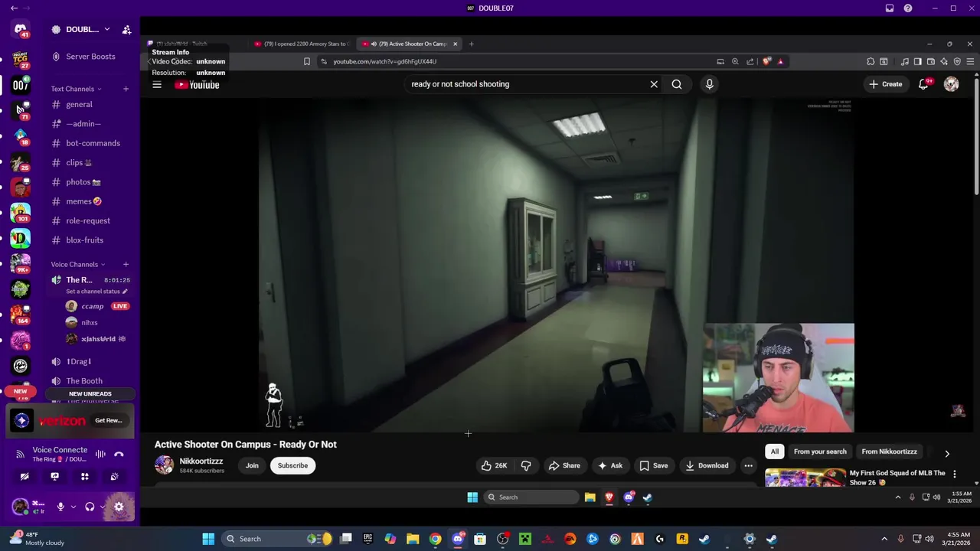Switch to 'I opened 2200 Armory Stars' tab
Screen dimensions: 980x551
[x=301, y=44]
